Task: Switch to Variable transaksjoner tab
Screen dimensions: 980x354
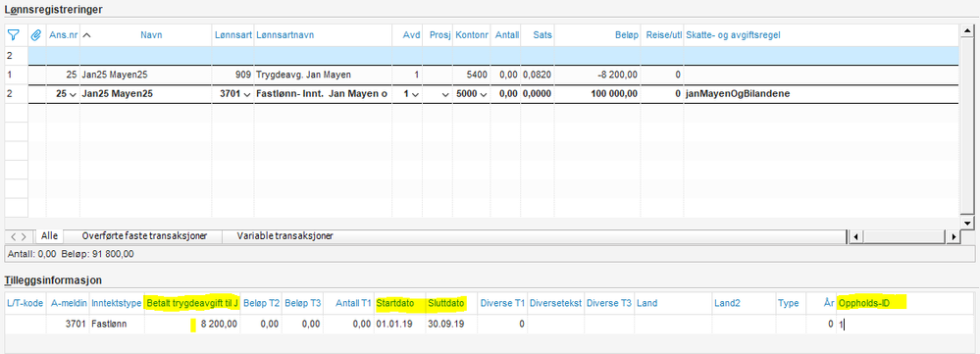Action: [x=285, y=236]
